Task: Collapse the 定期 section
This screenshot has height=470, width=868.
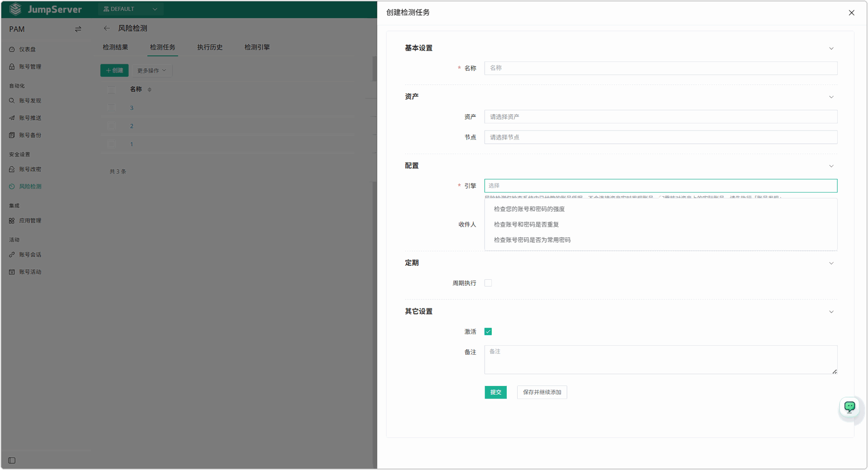Action: pos(831,263)
